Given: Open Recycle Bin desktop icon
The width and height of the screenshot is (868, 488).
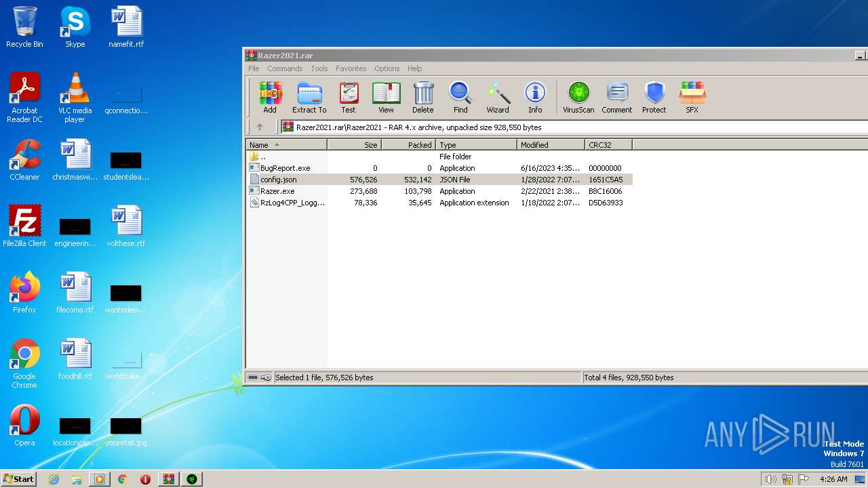Looking at the screenshot, I should (24, 27).
